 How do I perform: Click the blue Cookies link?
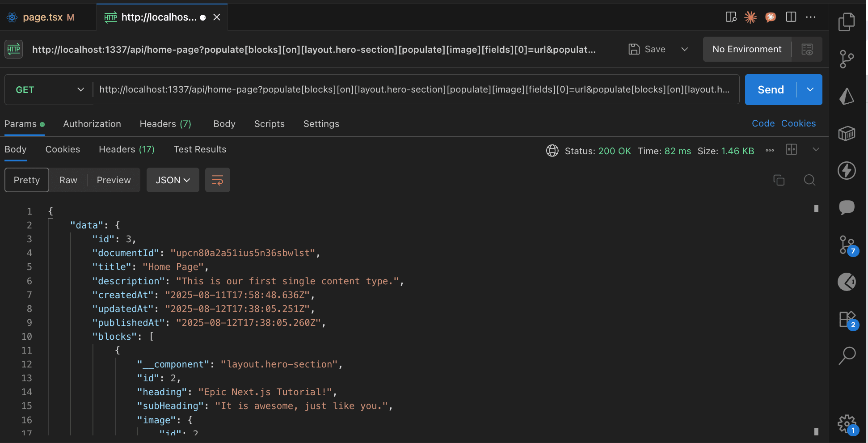click(x=798, y=123)
